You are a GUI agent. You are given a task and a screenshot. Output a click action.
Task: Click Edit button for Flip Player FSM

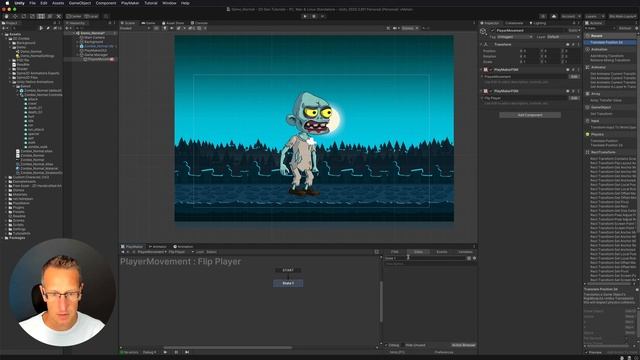pos(574,98)
